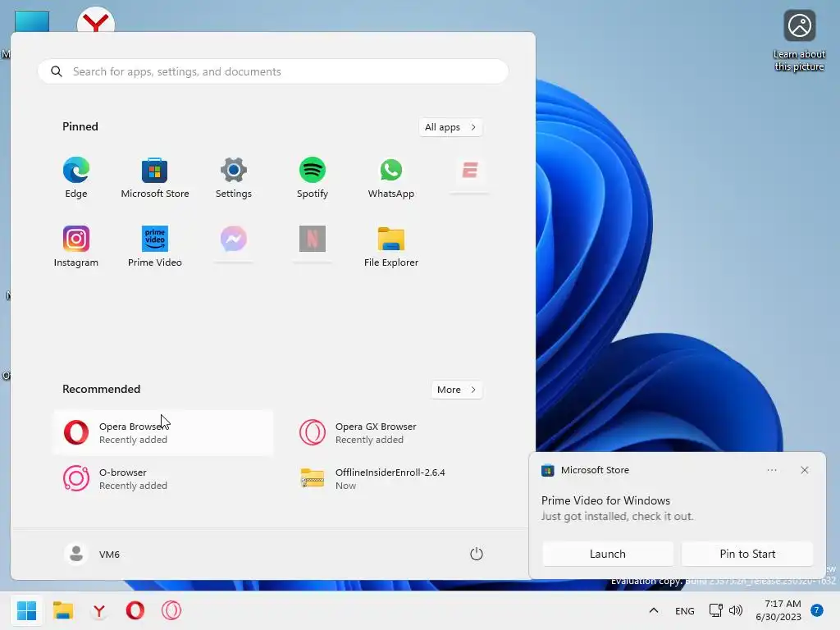Click ENG language indicator
The width and height of the screenshot is (840, 630).
[685, 610]
